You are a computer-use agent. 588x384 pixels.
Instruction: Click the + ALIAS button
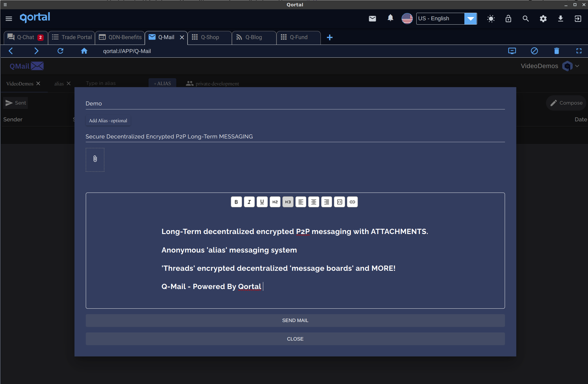click(162, 83)
